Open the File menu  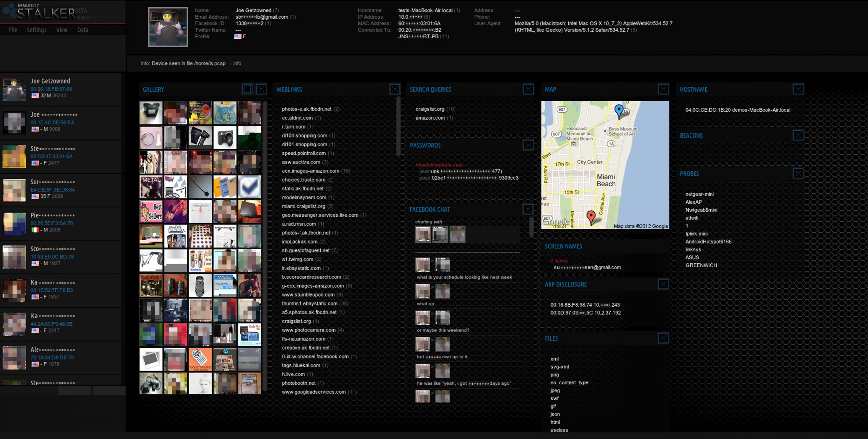tap(13, 30)
